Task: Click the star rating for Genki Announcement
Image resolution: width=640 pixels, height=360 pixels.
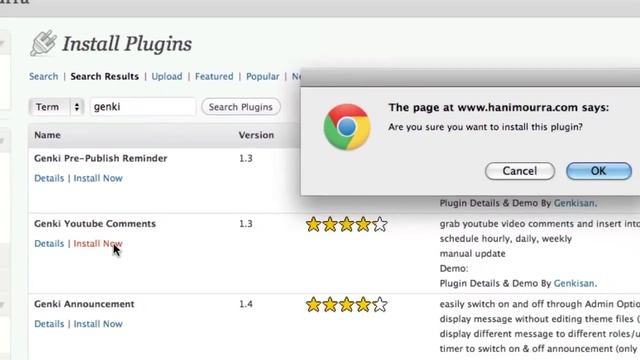Action: coord(347,305)
